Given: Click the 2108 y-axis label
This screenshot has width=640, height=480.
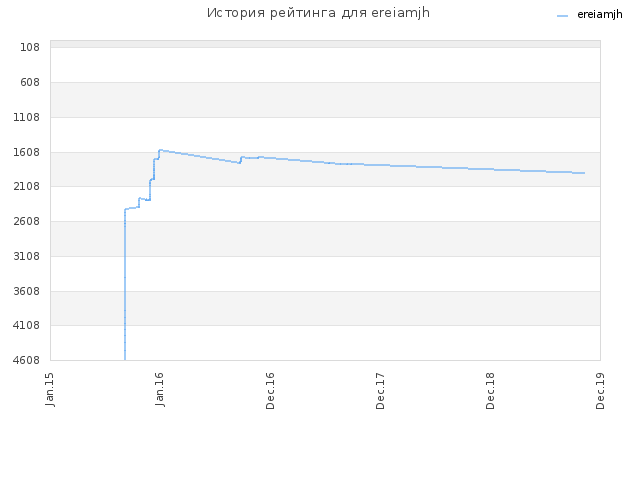Looking at the screenshot, I should pos(27,187).
